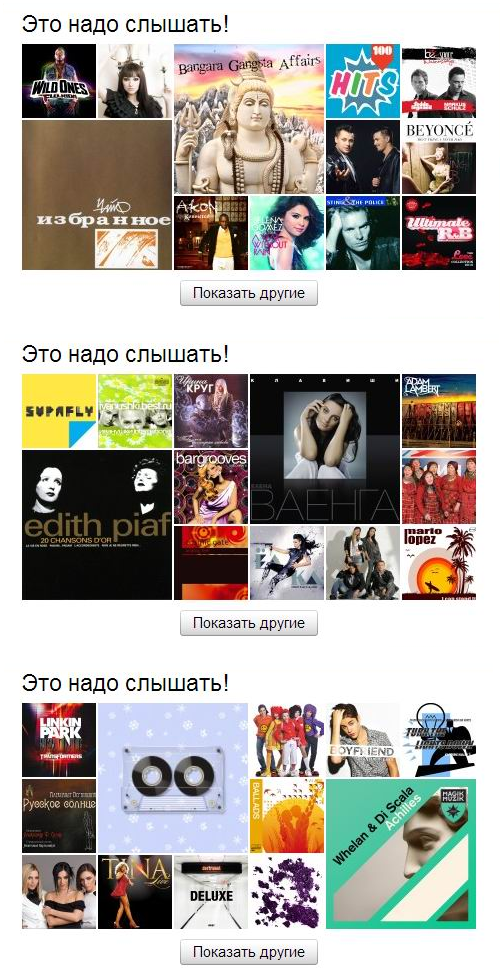The width and height of the screenshot is (500, 978).
Task: Click the Adam Lambert album thumbnail
Action: [x=439, y=411]
